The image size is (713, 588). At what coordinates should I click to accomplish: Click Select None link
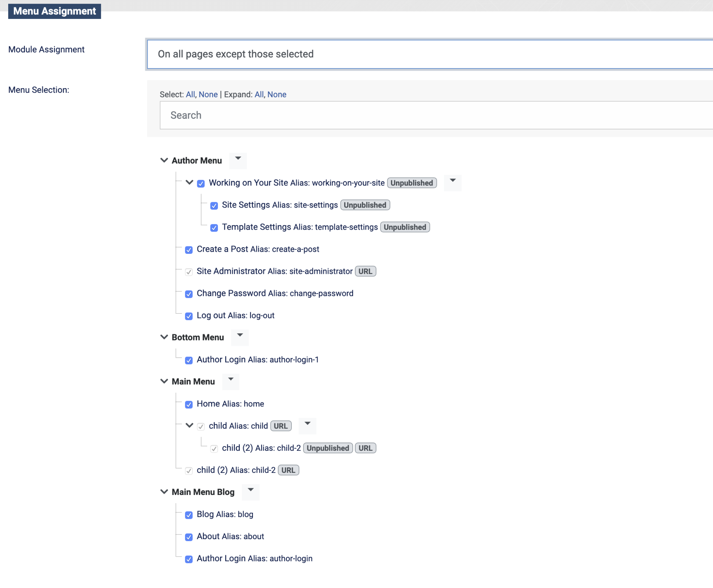tap(208, 94)
